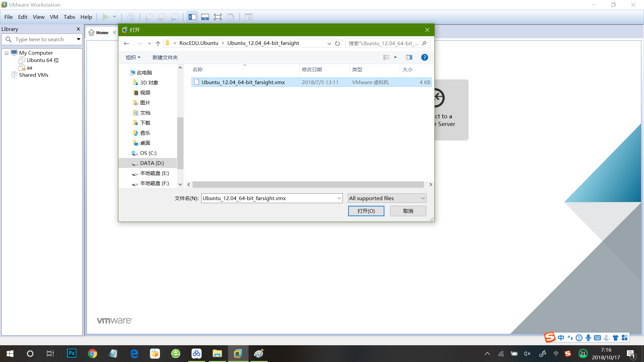
Task: Sort by 名称 column header
Action: [x=198, y=69]
